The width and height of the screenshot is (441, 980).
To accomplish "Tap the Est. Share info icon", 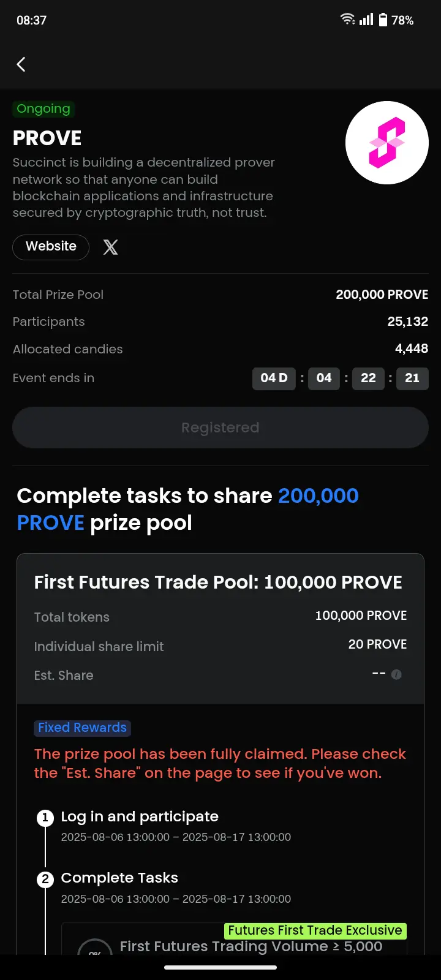I will click(x=396, y=674).
